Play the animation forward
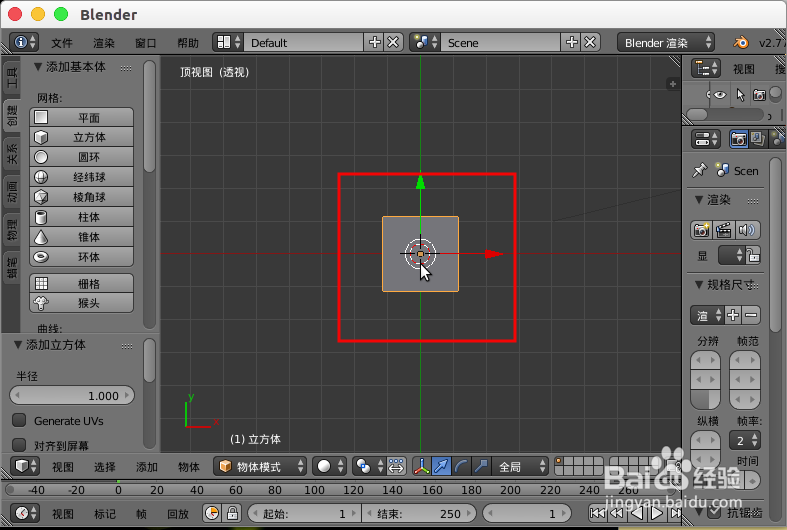The width and height of the screenshot is (787, 530). 656,513
